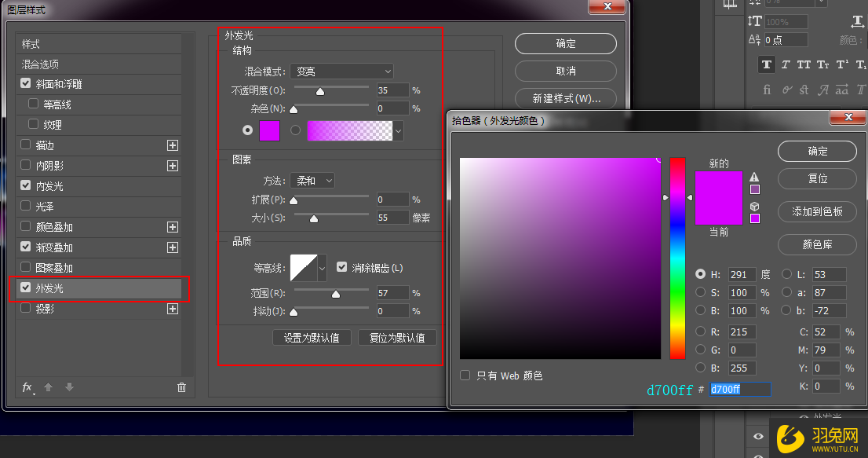Add another Color Overlay (颜色叠加) with plus

173,227
